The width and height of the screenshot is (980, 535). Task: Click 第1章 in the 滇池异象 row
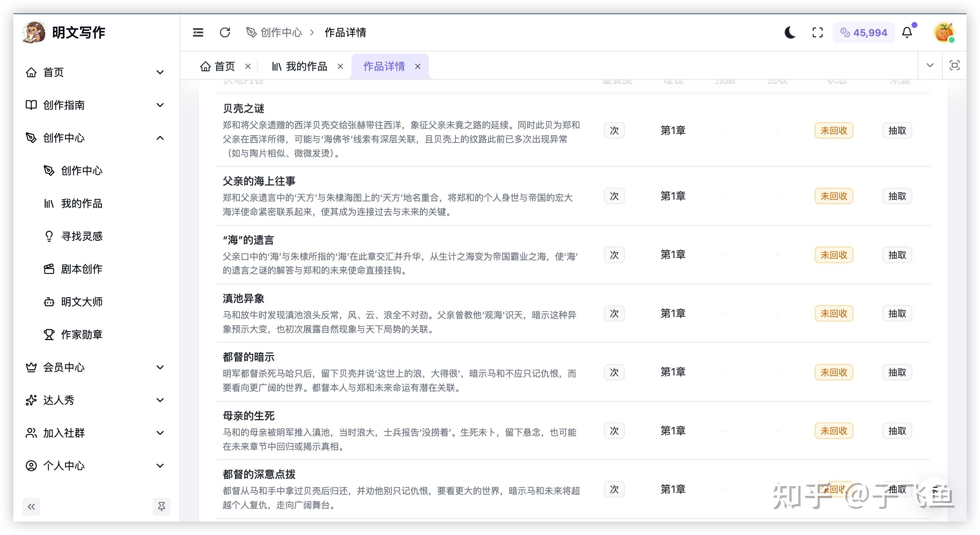point(672,313)
